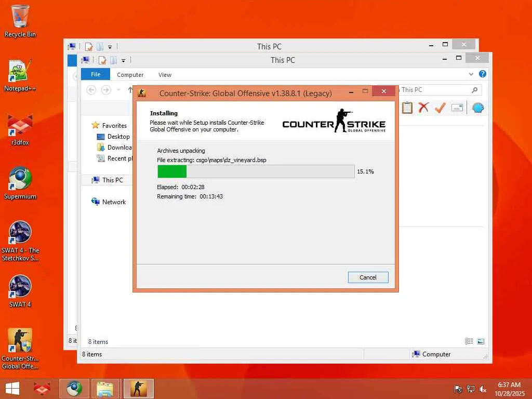The height and width of the screenshot is (399, 532).
Task: Open Customize Quick Access Toolbar dropdown, front window
Action: pyautogui.click(x=124, y=61)
